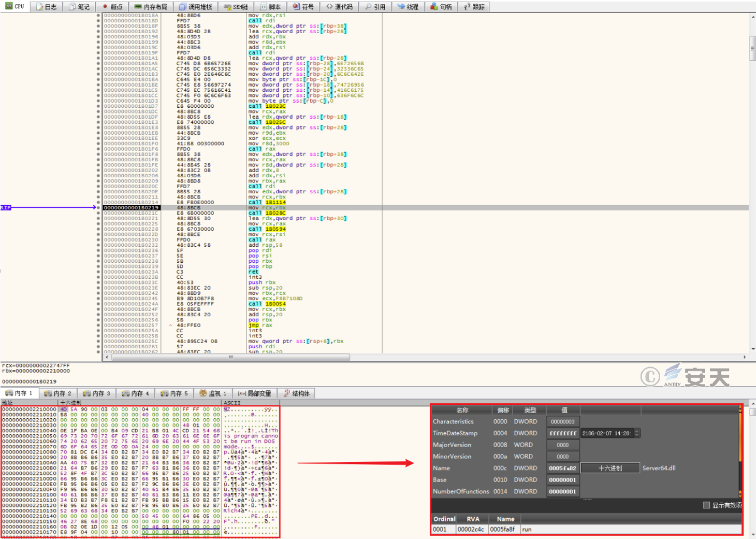Viewport: 756px width, 539px height.
Task: Click the 线程 threads icon
Action: (x=401, y=7)
